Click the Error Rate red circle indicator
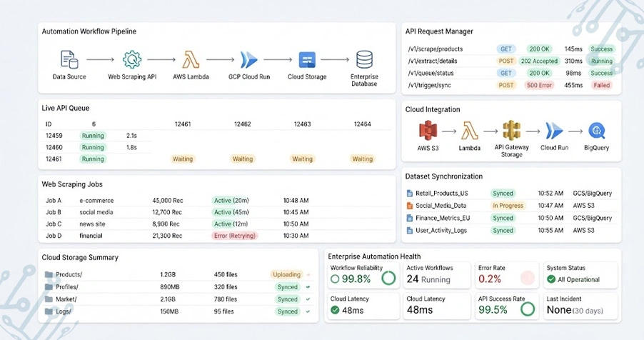The width and height of the screenshot is (644, 340). (528, 279)
